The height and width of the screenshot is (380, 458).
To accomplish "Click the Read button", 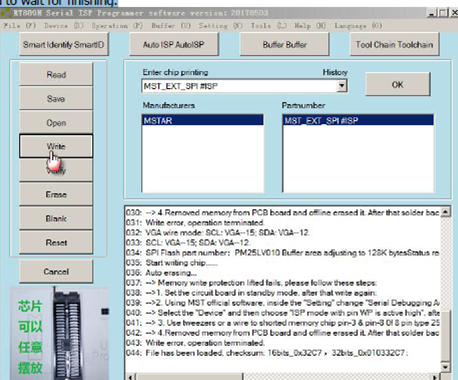I will [56, 74].
